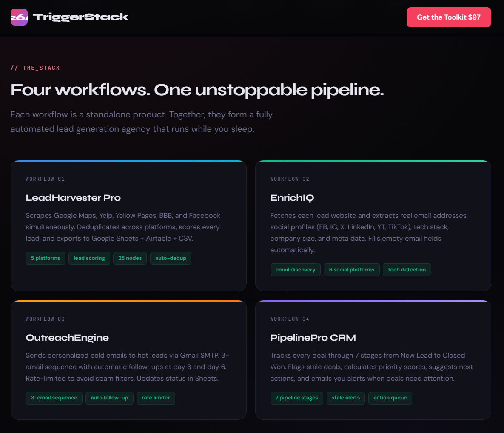Screen dimensions: 504x433
Task: Select the auto follow-up tag
Action: tap(109, 398)
